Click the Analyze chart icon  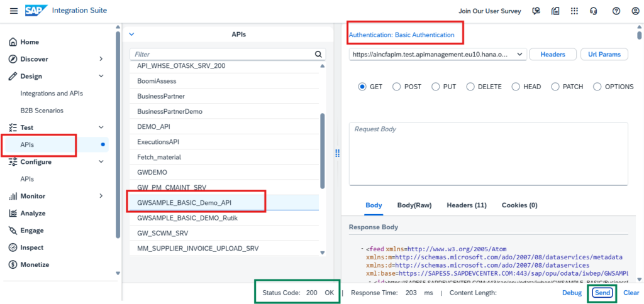13,214
